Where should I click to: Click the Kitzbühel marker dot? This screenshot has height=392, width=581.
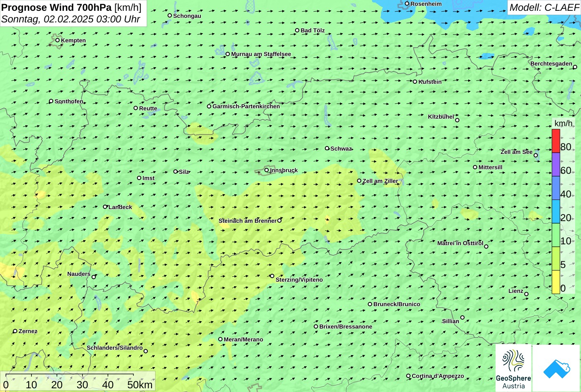coord(457,120)
